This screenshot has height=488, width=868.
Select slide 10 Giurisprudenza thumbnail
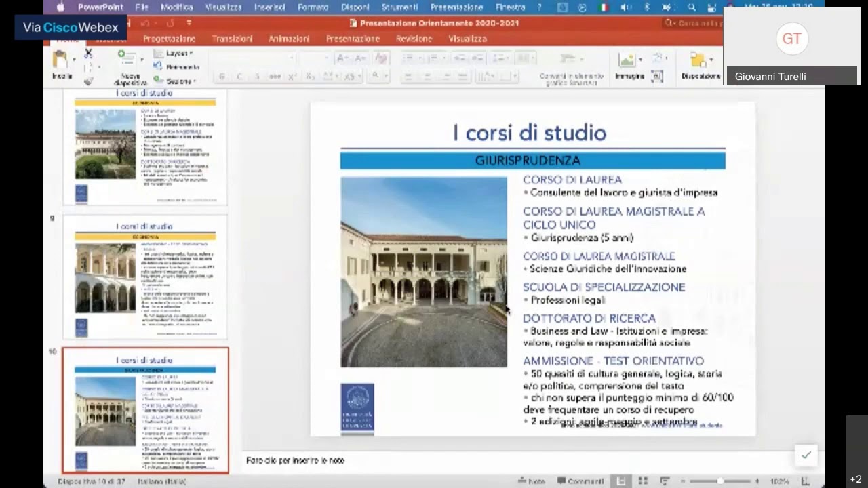(x=145, y=410)
